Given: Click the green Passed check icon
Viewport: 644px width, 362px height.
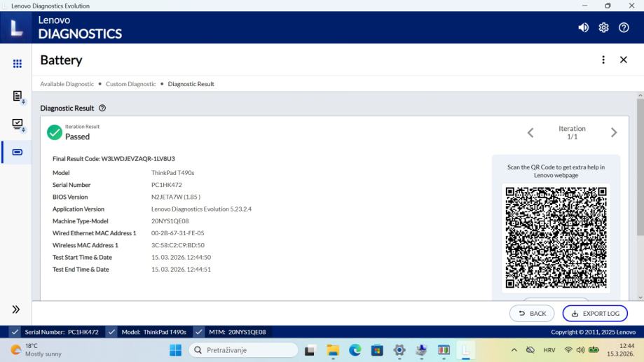Looking at the screenshot, I should (x=54, y=132).
